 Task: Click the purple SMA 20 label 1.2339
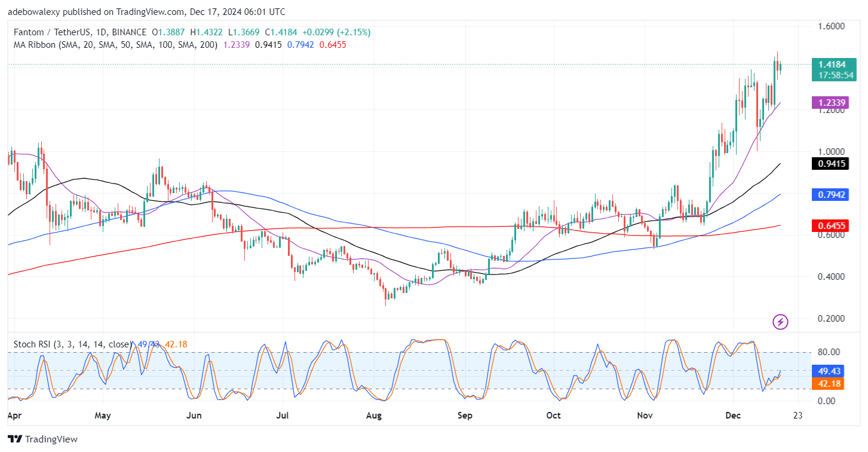click(x=830, y=102)
